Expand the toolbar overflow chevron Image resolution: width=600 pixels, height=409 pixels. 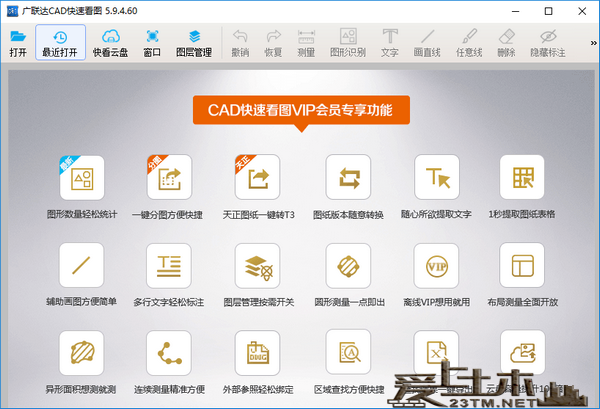point(593,43)
